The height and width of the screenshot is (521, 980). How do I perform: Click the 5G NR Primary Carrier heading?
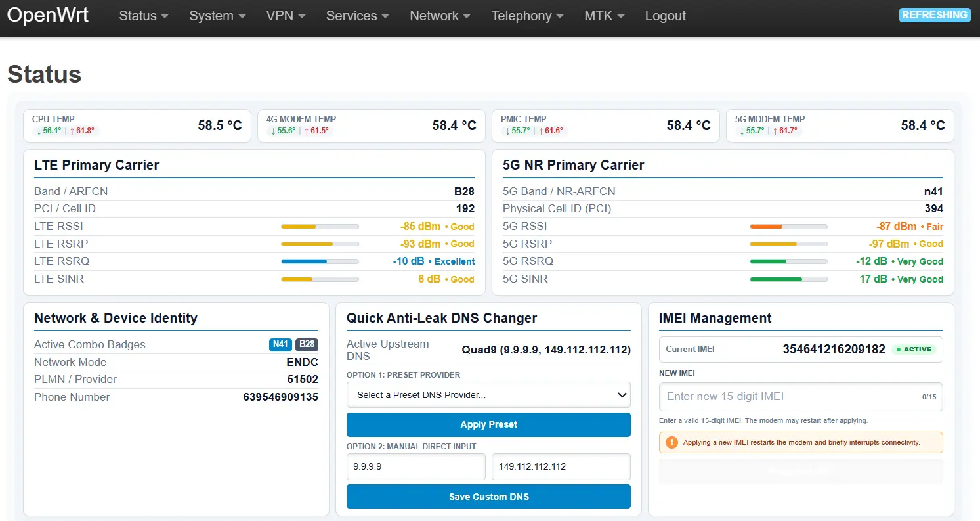click(573, 165)
